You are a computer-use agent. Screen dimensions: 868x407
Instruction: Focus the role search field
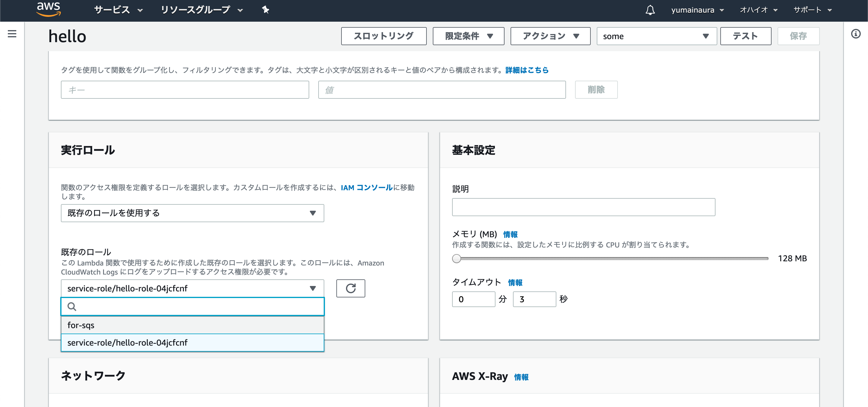pos(192,306)
